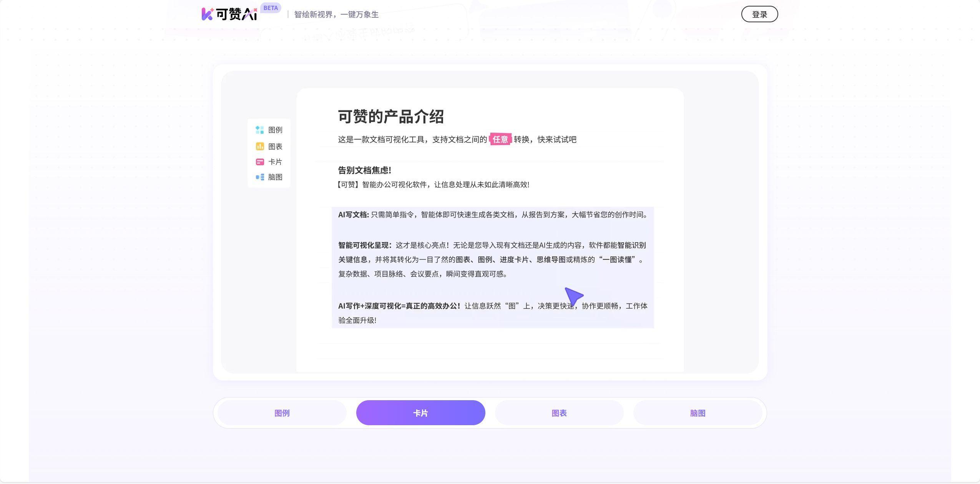Switch to the 图表 tab at the bottom

pyautogui.click(x=559, y=413)
